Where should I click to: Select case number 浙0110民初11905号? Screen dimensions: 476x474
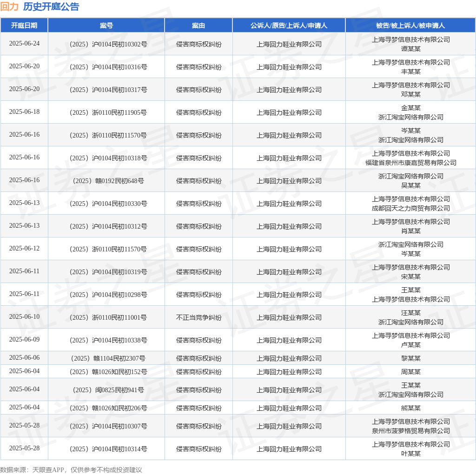[108, 112]
